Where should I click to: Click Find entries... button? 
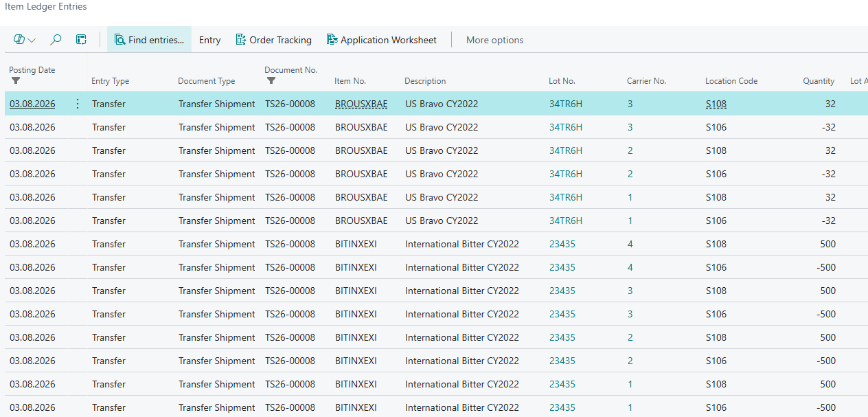pyautogui.click(x=149, y=40)
